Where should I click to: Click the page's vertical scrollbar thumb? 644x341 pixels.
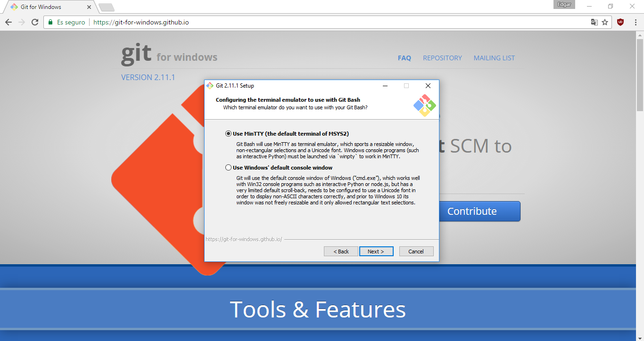(x=640, y=74)
